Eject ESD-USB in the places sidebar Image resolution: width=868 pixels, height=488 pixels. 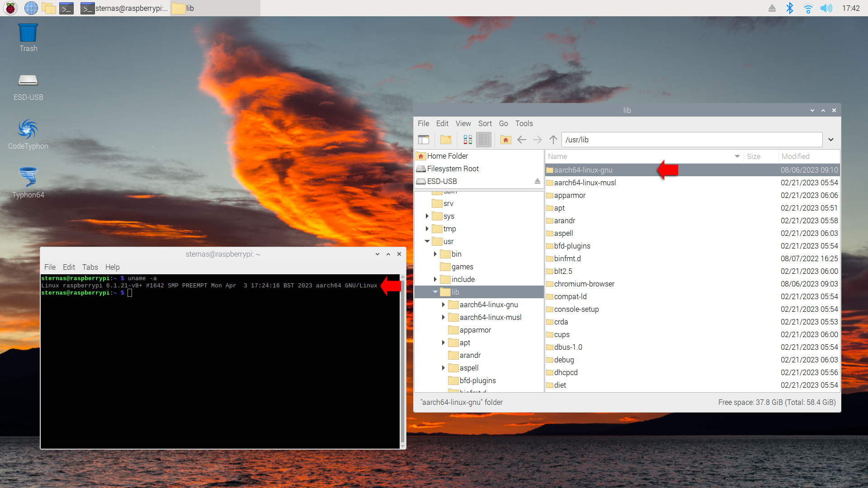click(x=537, y=181)
